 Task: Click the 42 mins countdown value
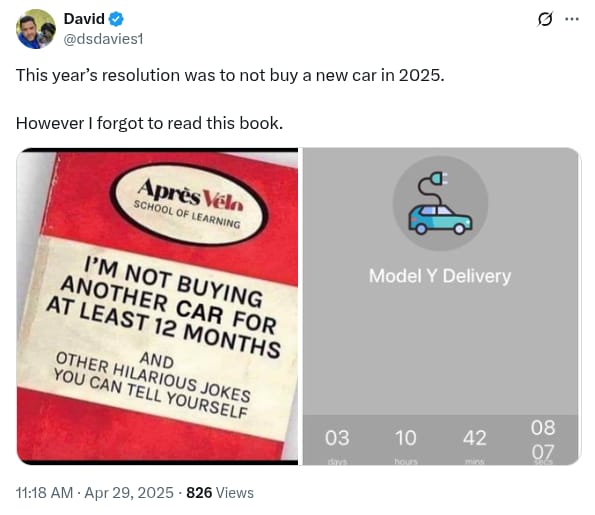(474, 438)
